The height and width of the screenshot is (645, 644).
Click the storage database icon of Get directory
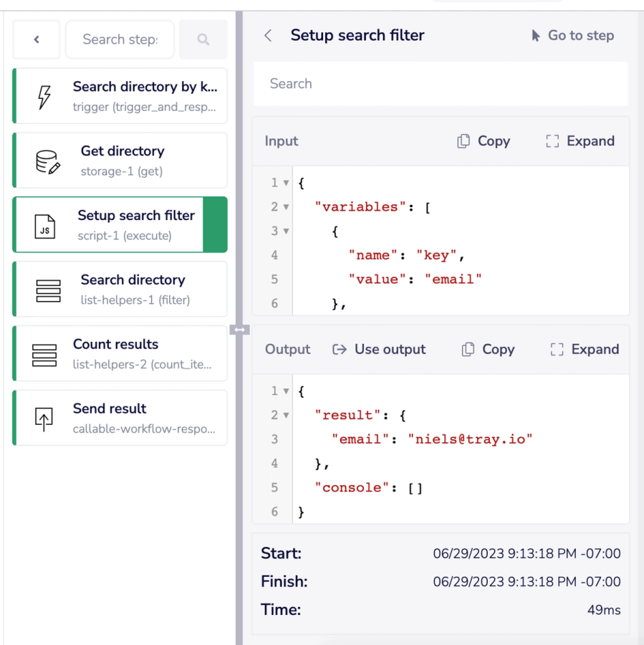click(x=48, y=162)
